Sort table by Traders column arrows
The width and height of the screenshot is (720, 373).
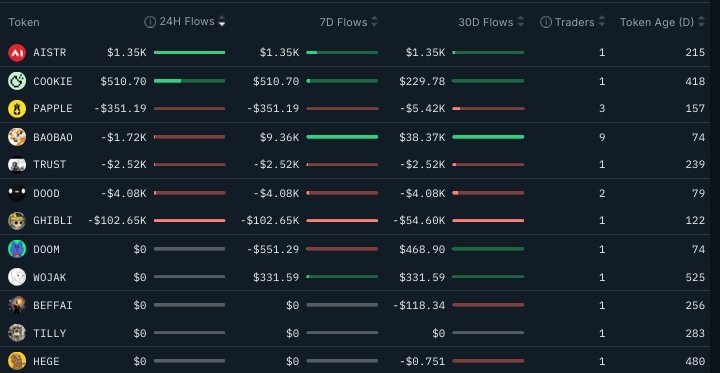tap(602, 22)
